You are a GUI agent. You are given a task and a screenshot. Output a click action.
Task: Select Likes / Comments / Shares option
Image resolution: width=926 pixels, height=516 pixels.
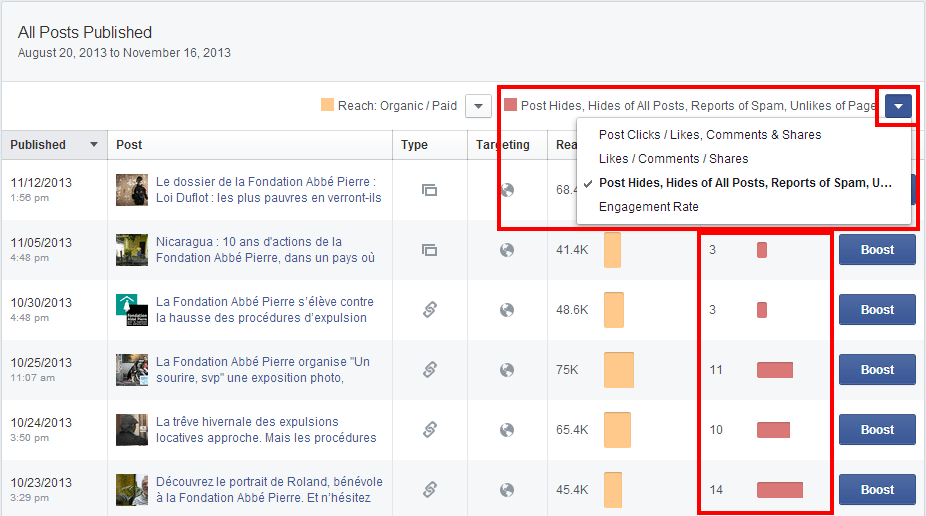[673, 159]
